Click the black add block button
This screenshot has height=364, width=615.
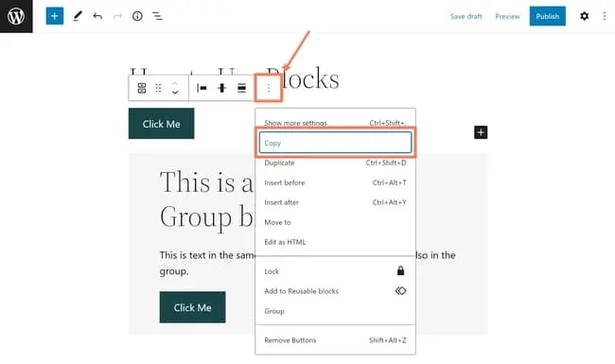point(481,132)
